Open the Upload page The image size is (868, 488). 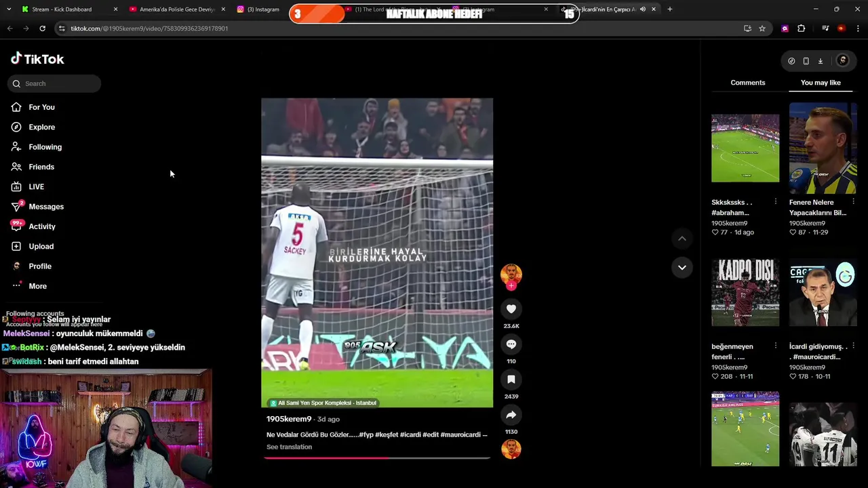[41, 246]
